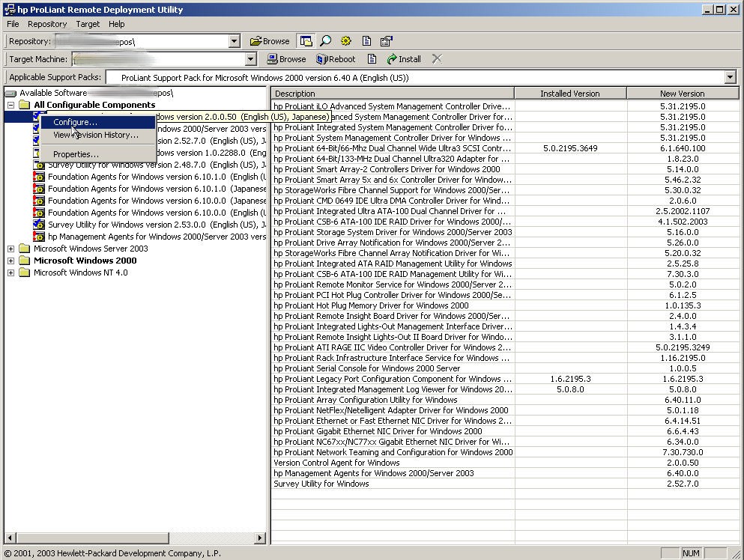The height and width of the screenshot is (560, 744).
Task: Choose Configure... from the context menu
Action: [98, 122]
